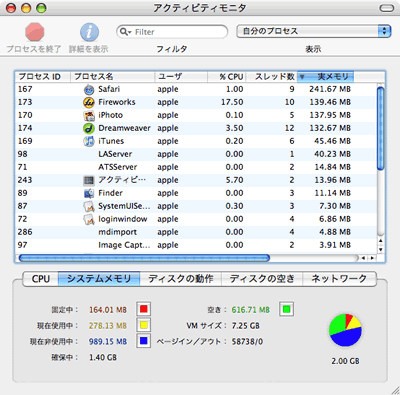400x395 pixels.
Task: Click the memory usage pie chart
Action: click(x=345, y=330)
